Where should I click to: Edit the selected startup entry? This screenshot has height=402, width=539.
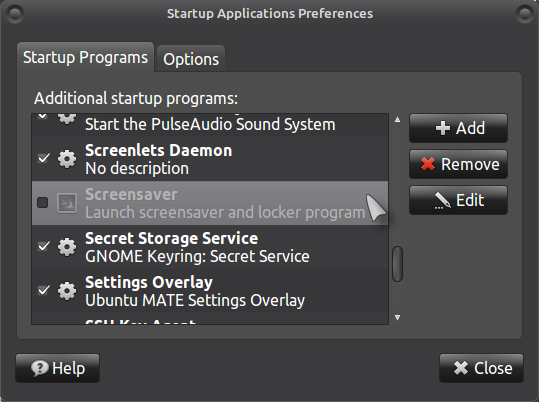pyautogui.click(x=458, y=200)
